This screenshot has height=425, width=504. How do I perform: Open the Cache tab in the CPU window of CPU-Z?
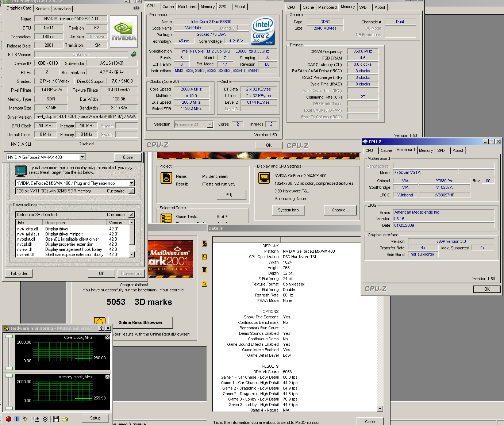pyautogui.click(x=168, y=7)
